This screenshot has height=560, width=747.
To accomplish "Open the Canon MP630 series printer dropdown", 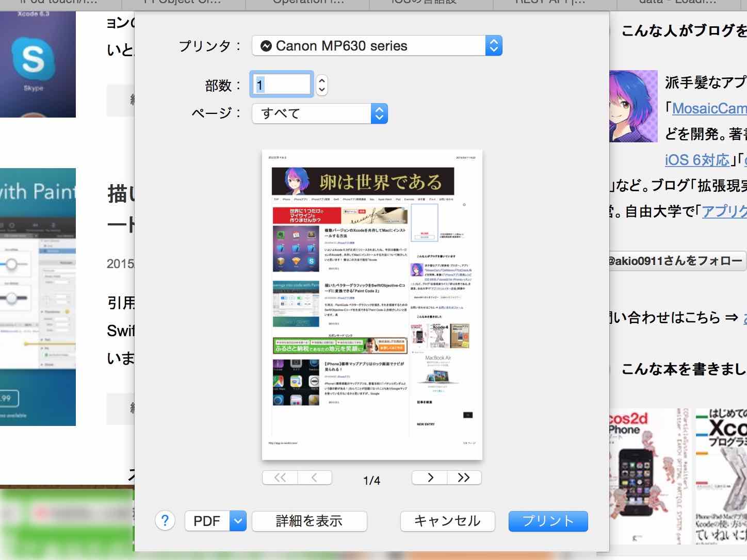I will tap(377, 46).
